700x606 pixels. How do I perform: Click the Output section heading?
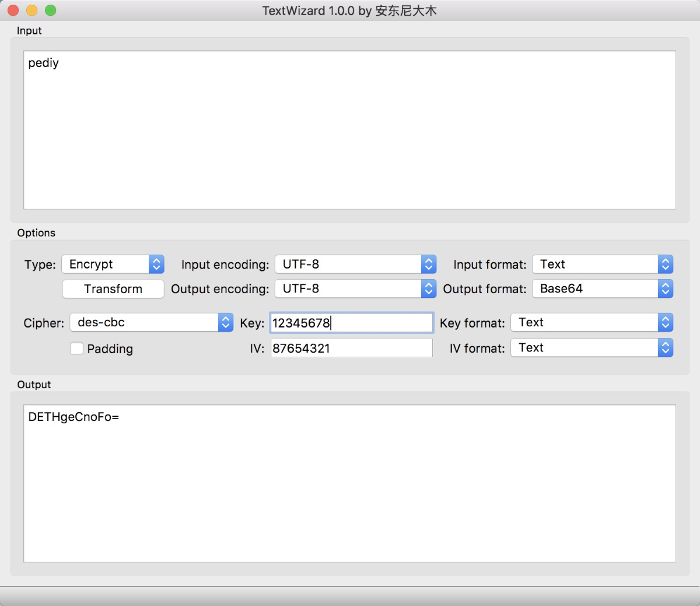[34, 385]
